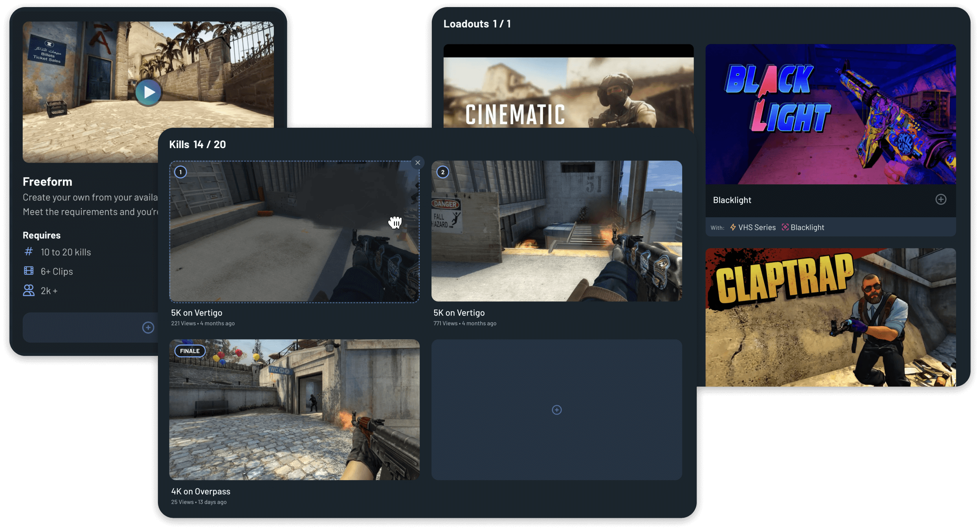Toggle selection badge 1 on first clip

point(180,172)
